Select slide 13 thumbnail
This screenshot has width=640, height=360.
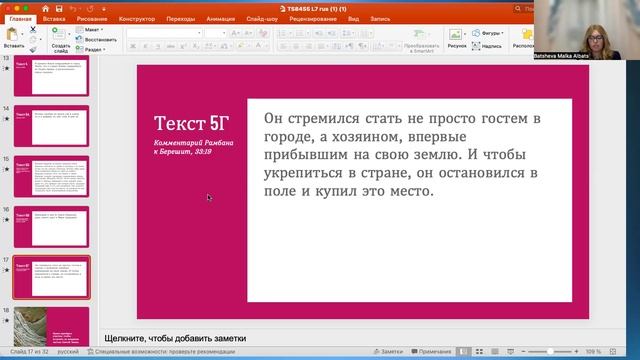pos(51,76)
